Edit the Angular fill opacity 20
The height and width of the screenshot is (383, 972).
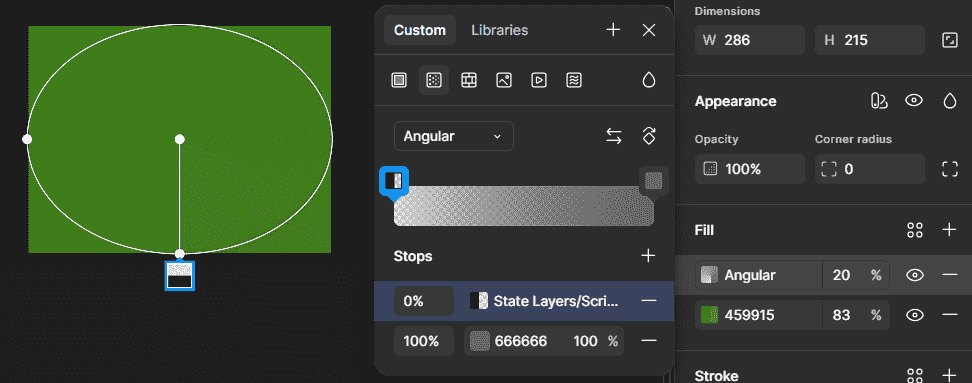pos(841,275)
